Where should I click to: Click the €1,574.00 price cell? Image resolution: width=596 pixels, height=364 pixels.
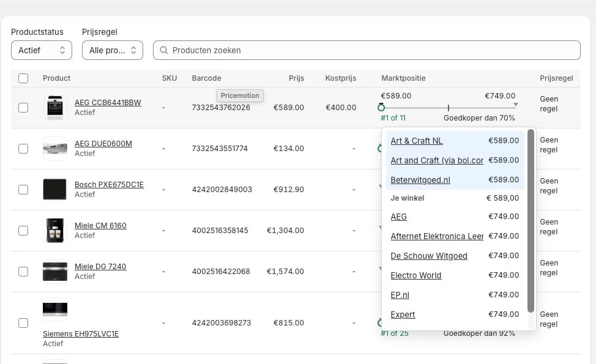click(285, 272)
